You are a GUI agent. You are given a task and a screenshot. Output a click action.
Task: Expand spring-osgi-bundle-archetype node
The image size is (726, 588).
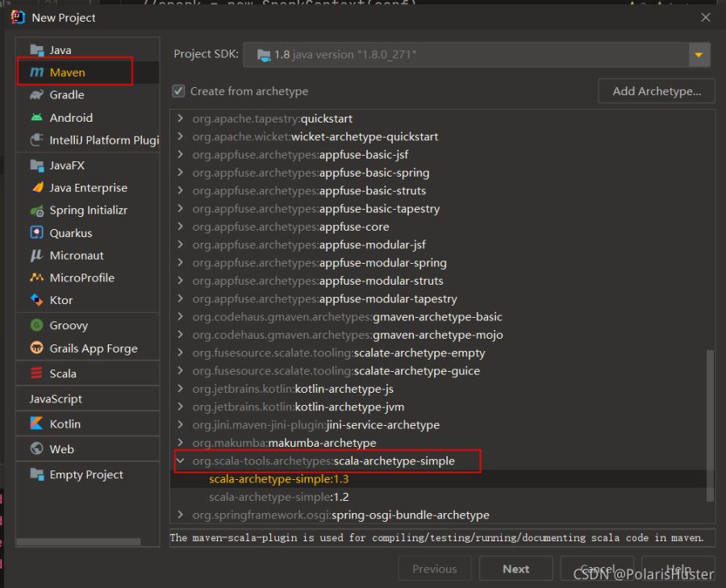pyautogui.click(x=181, y=515)
